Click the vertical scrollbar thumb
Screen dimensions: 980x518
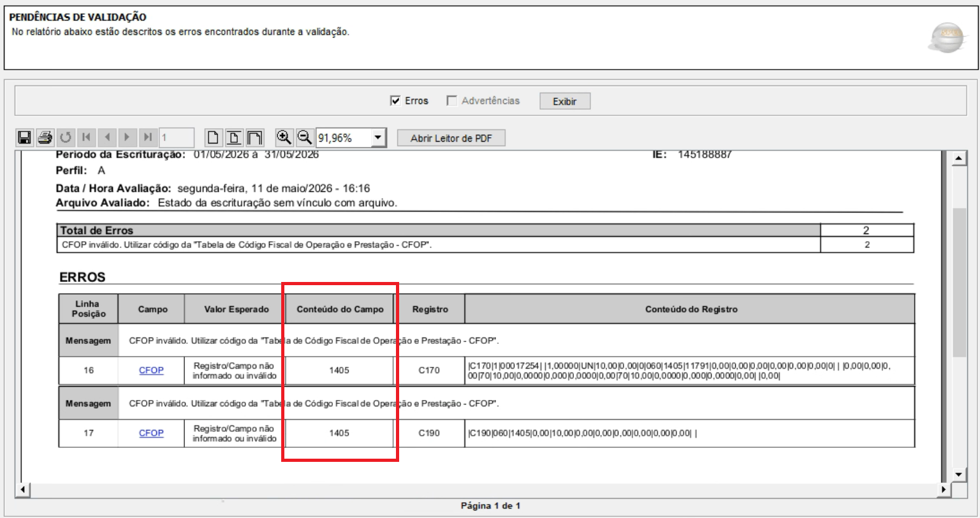pos(959,282)
